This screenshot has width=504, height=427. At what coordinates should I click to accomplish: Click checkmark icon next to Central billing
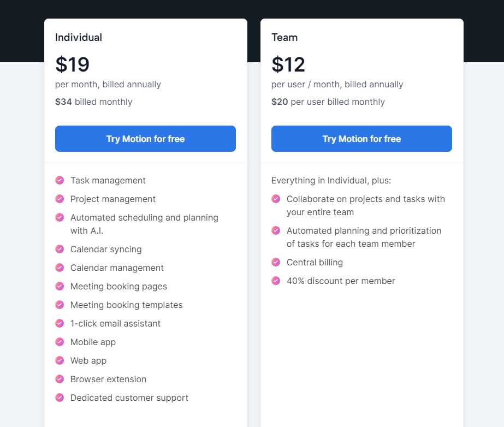276,262
